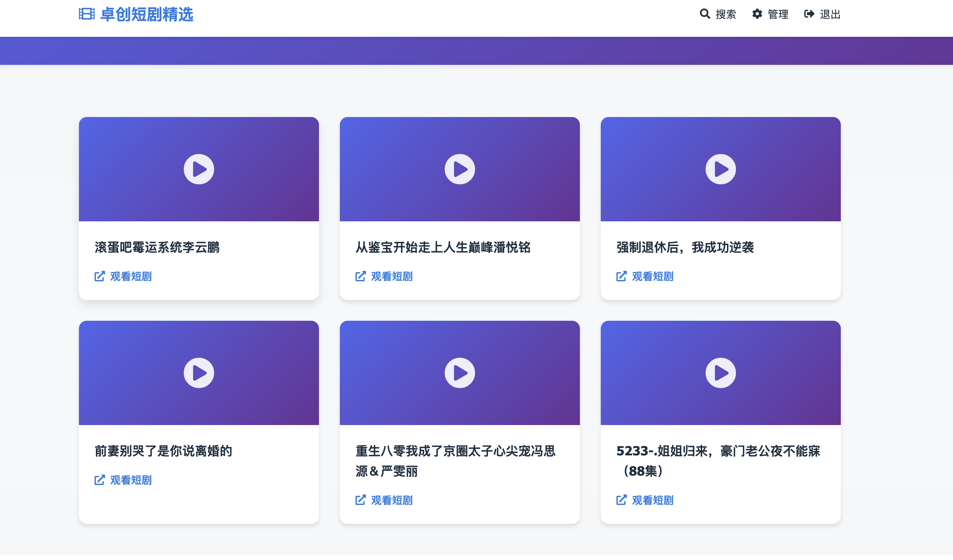Click the search magnifier icon

click(x=705, y=14)
